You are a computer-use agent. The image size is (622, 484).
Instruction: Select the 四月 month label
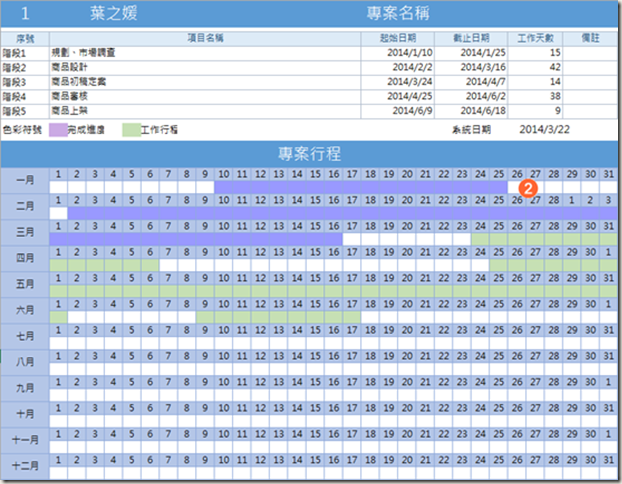coord(25,258)
